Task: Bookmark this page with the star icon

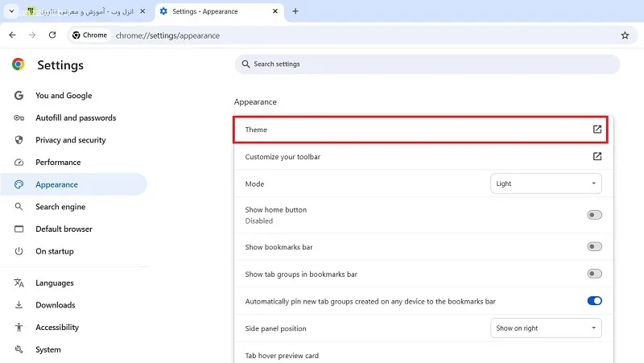Action: [x=625, y=35]
